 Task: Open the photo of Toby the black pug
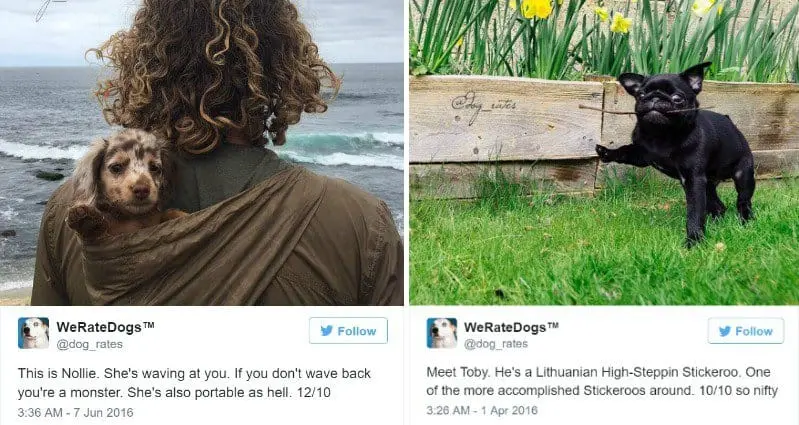(604, 152)
